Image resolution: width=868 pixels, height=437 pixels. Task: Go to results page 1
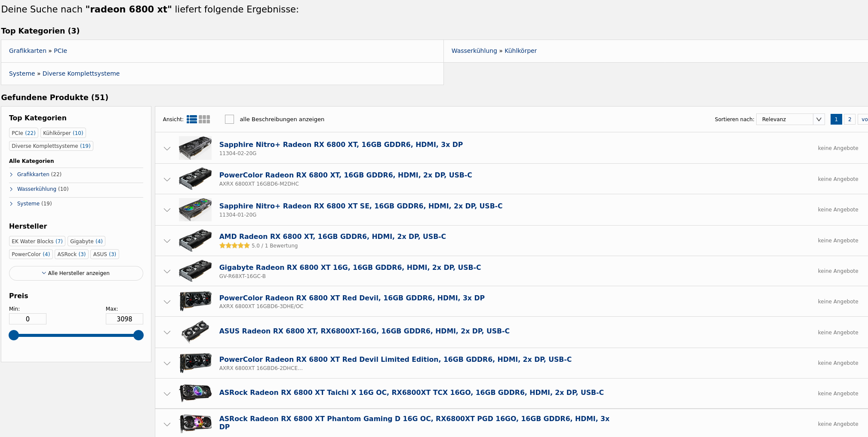click(x=836, y=119)
